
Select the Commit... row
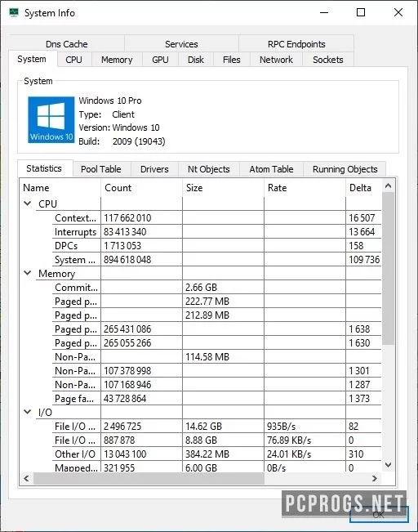coord(200,287)
